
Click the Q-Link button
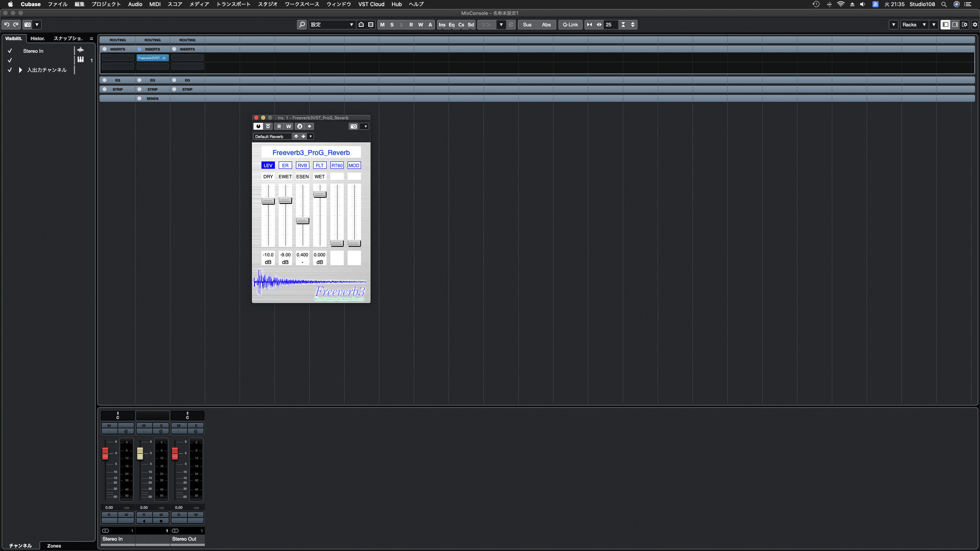570,24
